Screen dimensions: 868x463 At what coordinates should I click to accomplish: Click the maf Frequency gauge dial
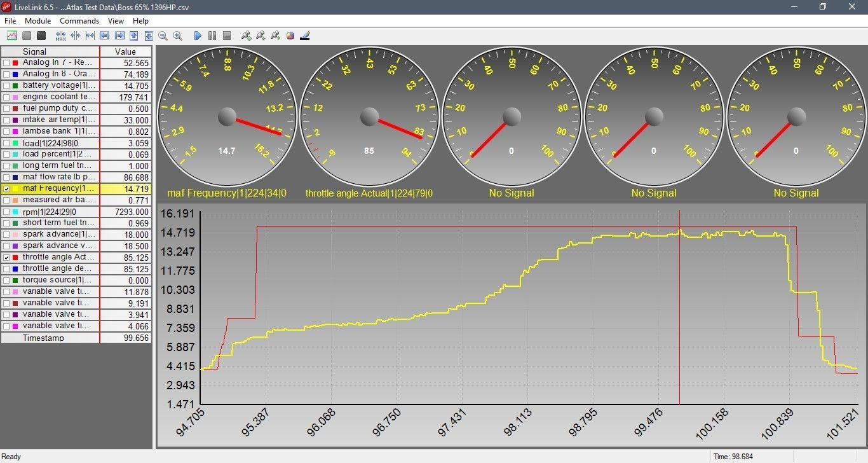[227, 117]
